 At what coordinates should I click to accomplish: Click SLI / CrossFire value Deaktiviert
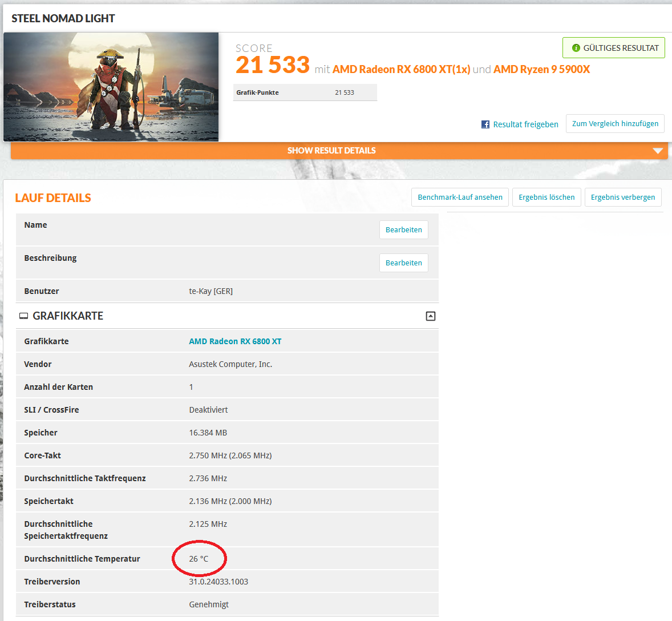click(x=208, y=410)
